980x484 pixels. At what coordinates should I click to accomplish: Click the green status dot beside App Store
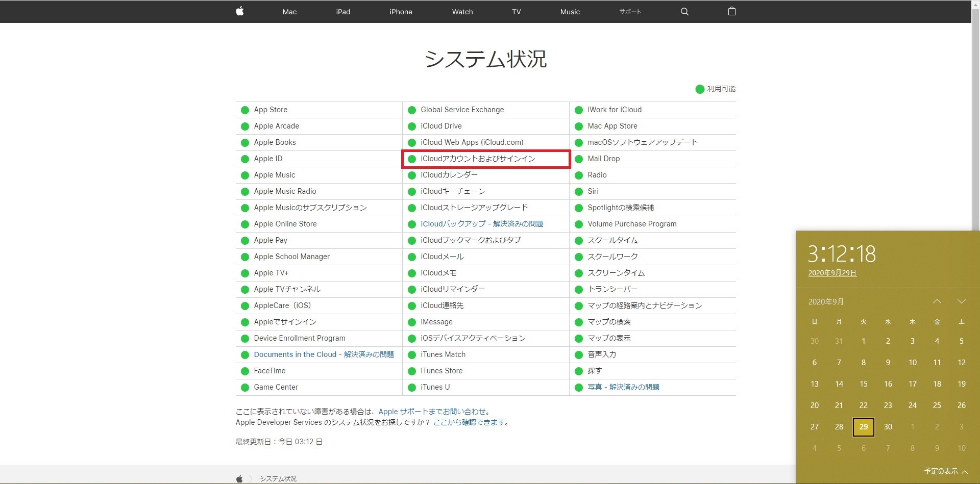coord(245,110)
